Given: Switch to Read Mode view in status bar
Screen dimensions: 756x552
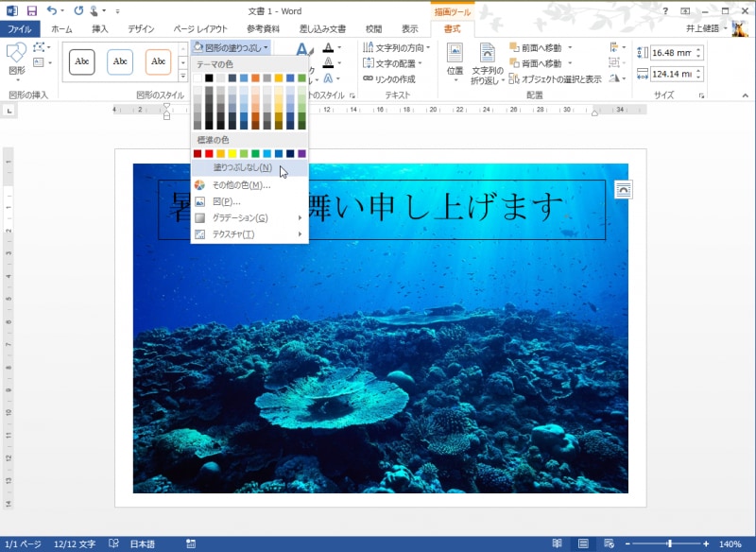Looking at the screenshot, I should tap(558, 543).
